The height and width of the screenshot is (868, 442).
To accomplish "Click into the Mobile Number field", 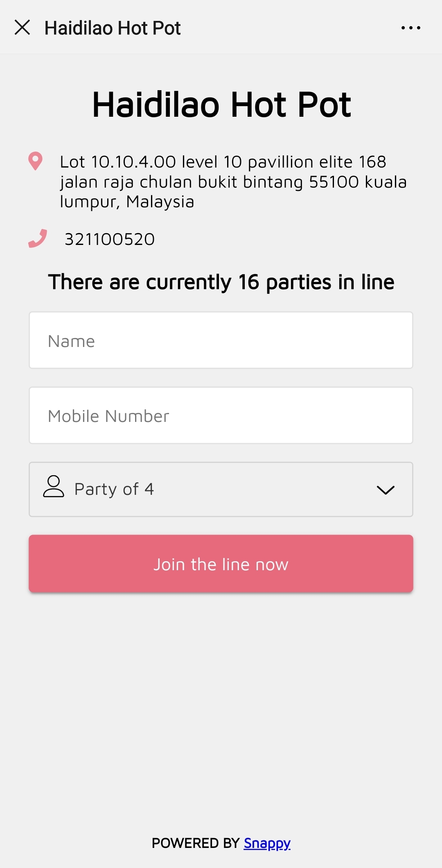I will (x=221, y=415).
